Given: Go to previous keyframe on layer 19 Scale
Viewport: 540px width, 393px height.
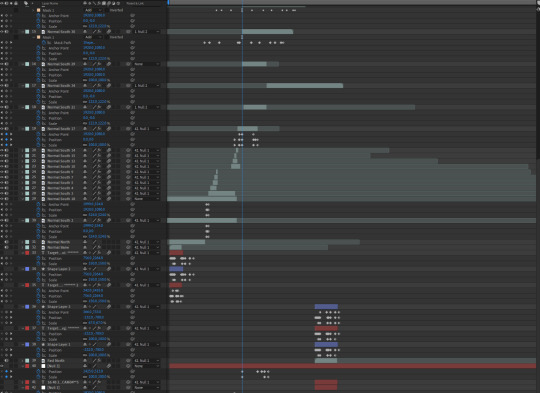Looking at the screenshot, I should [2, 145].
